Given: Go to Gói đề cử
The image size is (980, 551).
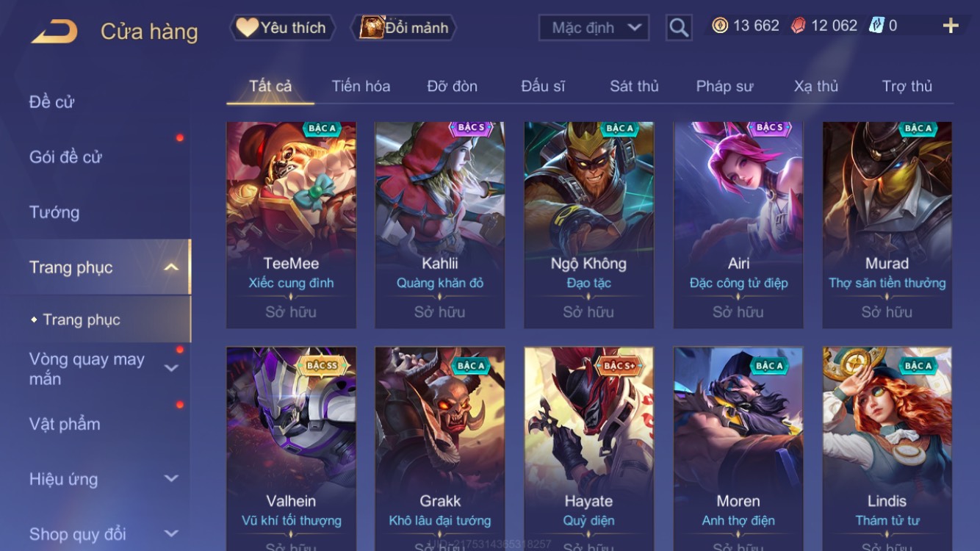Looking at the screenshot, I should (65, 157).
